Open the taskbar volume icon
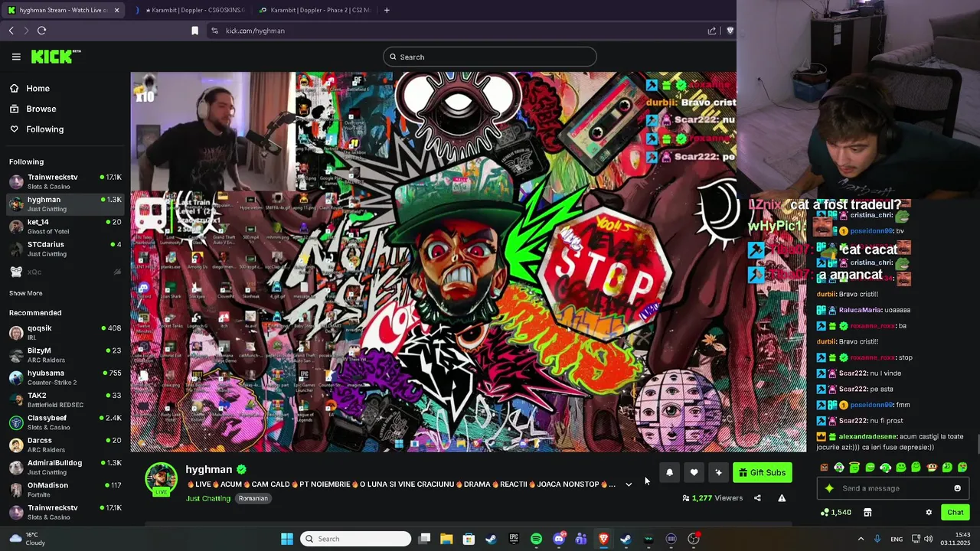Viewport: 980px width, 551px height. [x=928, y=539]
